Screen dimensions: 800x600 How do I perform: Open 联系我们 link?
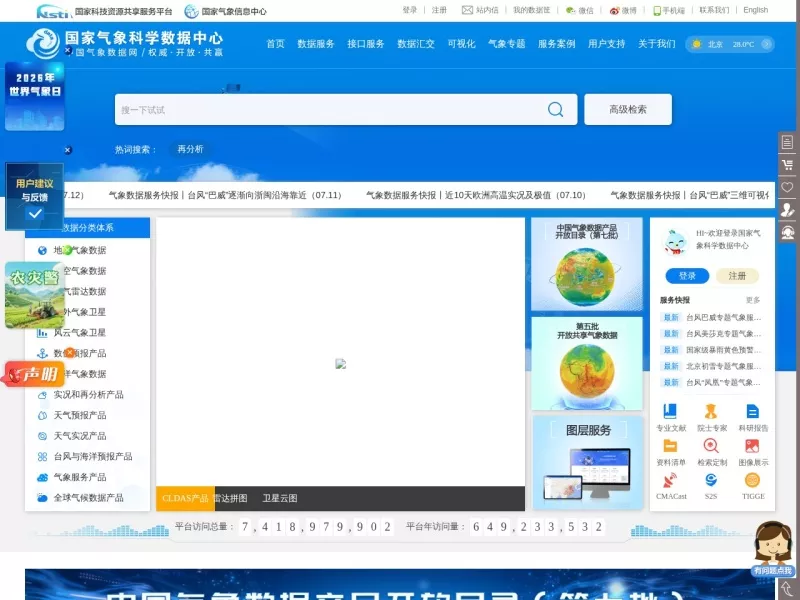pos(714,10)
